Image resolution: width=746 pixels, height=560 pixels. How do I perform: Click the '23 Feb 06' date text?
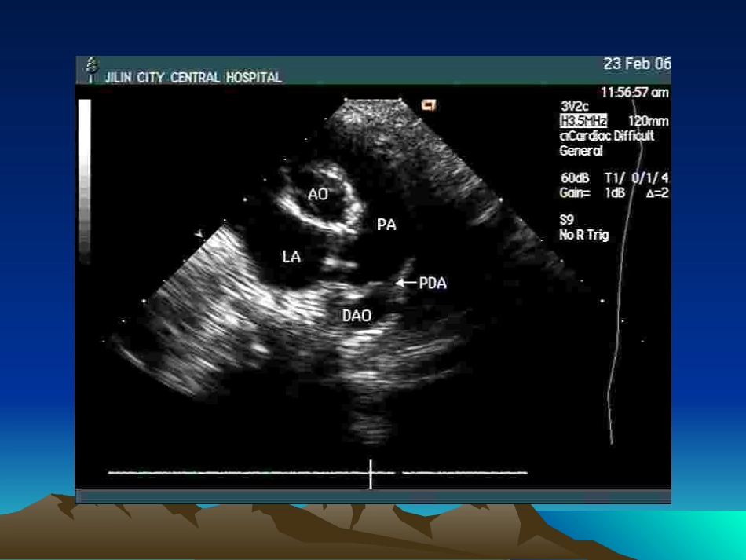(637, 64)
